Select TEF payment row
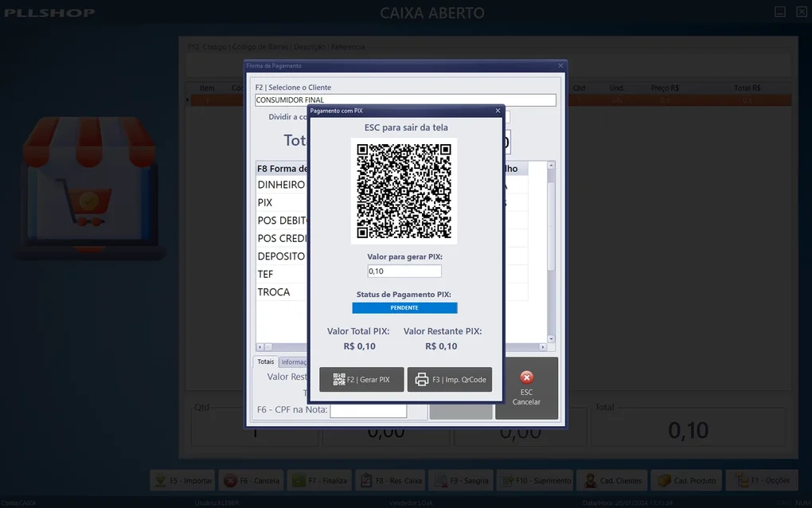Viewport: 812px width, 508px height. tap(283, 274)
